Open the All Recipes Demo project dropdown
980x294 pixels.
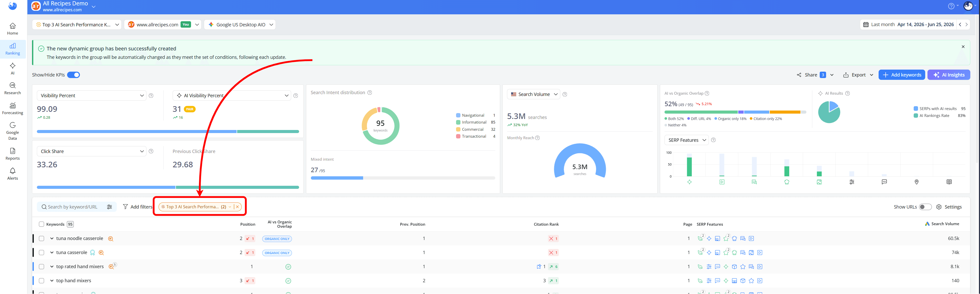93,6
